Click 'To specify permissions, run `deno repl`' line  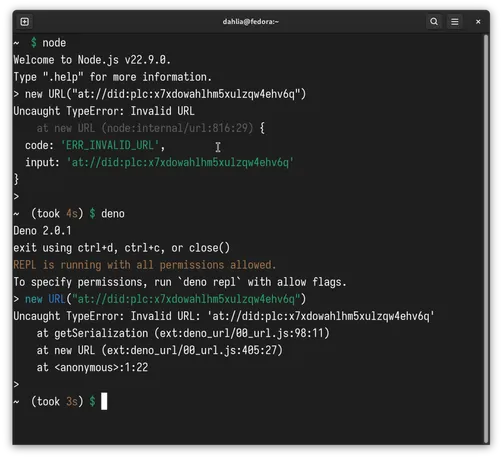[180, 282]
